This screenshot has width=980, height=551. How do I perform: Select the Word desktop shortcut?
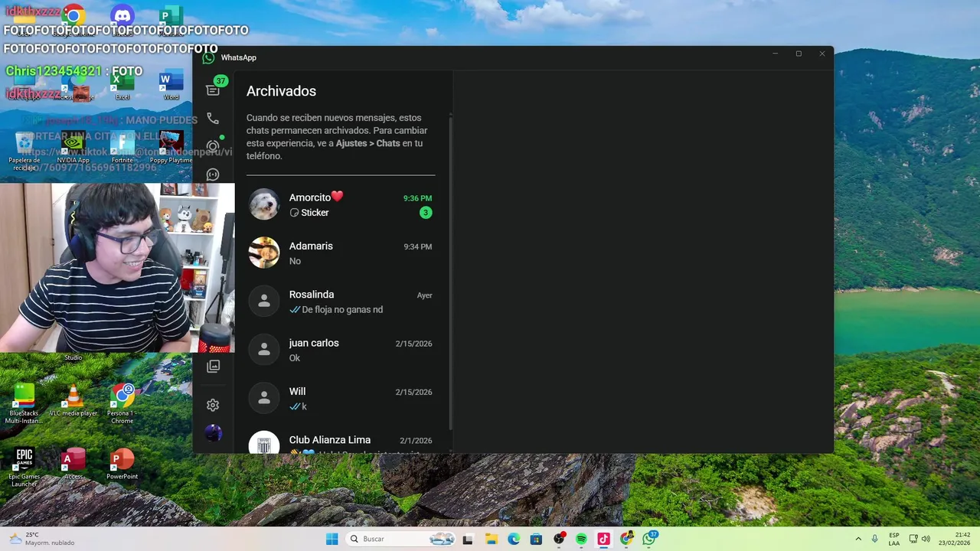pyautogui.click(x=171, y=84)
